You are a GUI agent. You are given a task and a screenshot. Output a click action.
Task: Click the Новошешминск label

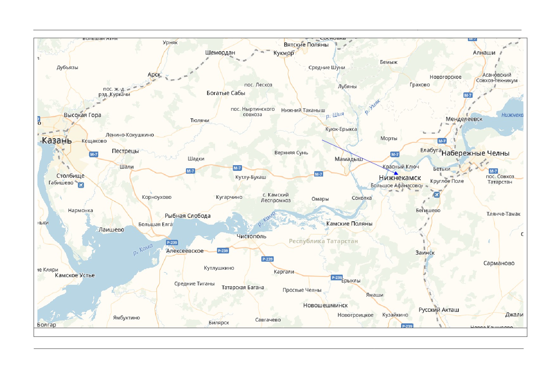[326, 305]
